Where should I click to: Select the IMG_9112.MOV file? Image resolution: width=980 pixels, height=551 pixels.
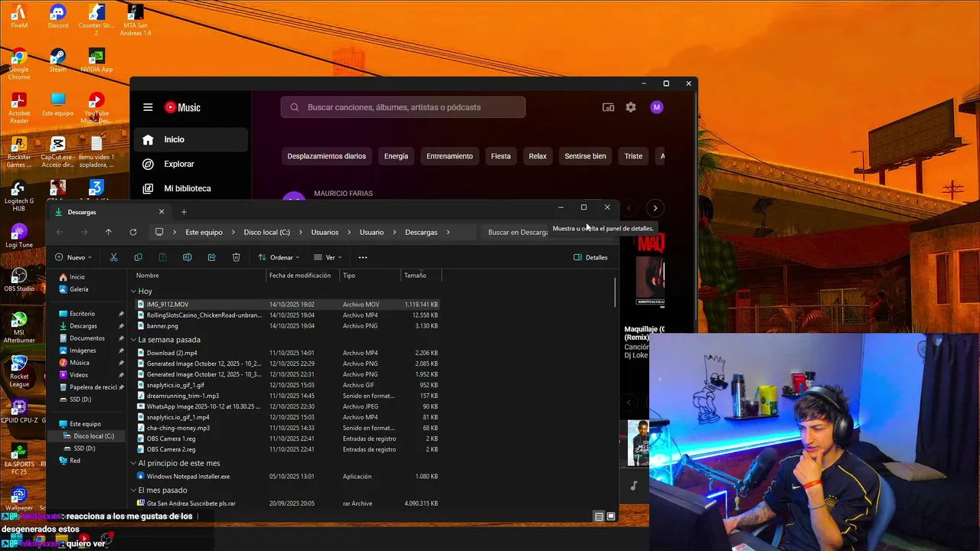[x=287, y=305]
